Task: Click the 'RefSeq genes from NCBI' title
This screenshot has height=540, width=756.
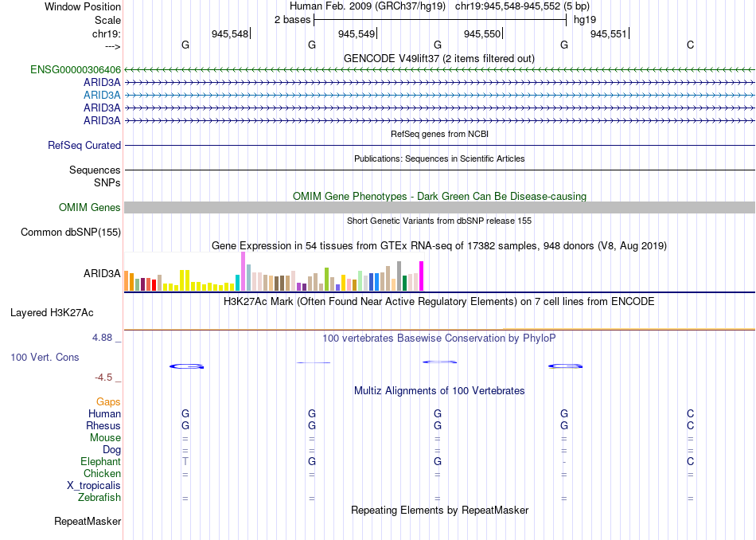Action: pos(439,134)
